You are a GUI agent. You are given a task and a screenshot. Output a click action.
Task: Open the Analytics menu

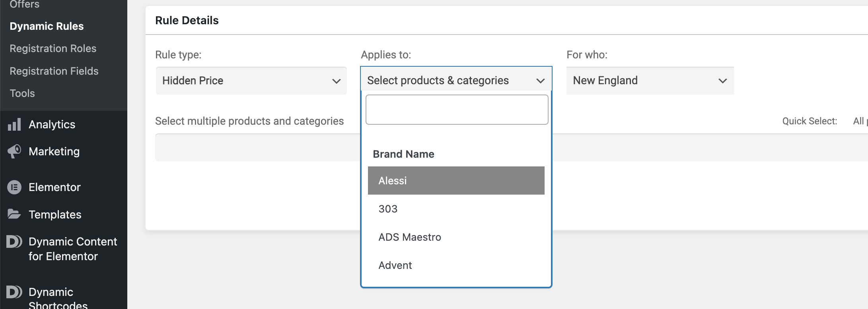pos(52,125)
